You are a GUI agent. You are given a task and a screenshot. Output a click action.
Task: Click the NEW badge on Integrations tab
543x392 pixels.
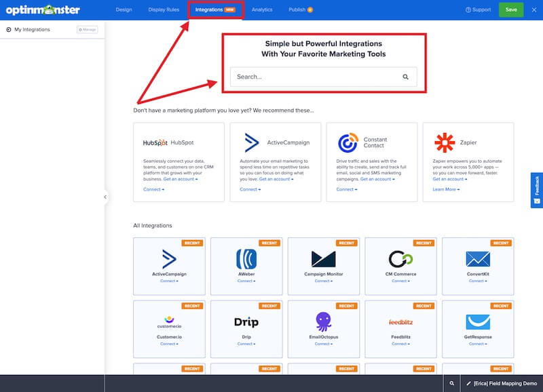pyautogui.click(x=229, y=9)
